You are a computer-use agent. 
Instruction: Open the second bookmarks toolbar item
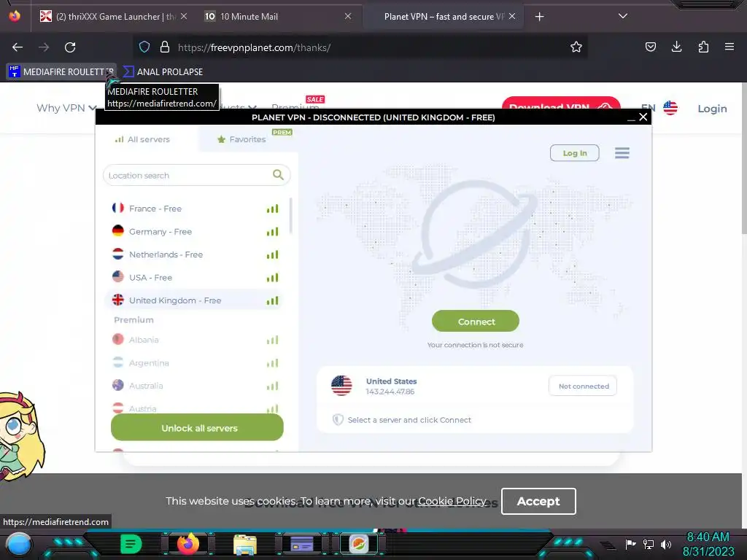pyautogui.click(x=163, y=72)
